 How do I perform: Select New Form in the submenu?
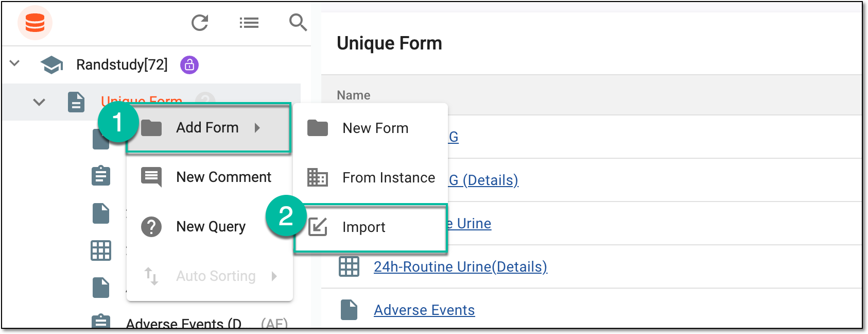tap(371, 128)
